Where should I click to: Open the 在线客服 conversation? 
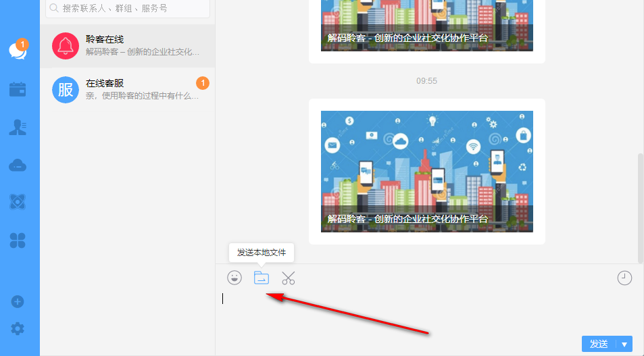(128, 89)
